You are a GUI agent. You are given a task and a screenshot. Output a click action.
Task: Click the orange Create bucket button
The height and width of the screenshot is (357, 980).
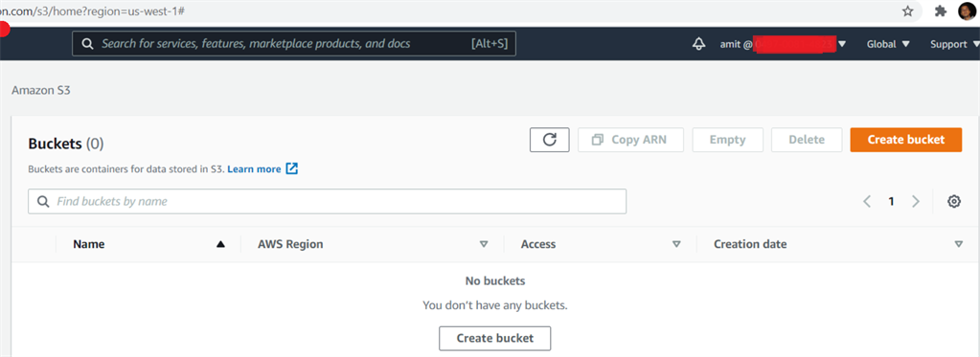[905, 140]
